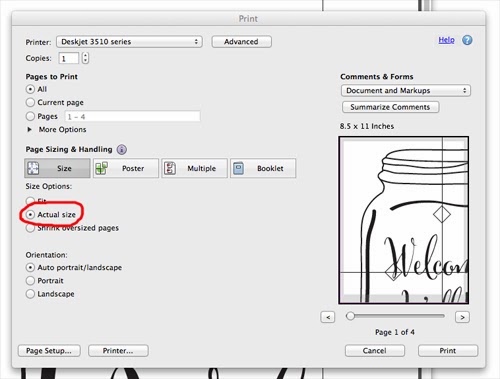Switch to the Multiple handling tab
Image resolution: width=500 pixels, height=379 pixels.
pos(194,168)
